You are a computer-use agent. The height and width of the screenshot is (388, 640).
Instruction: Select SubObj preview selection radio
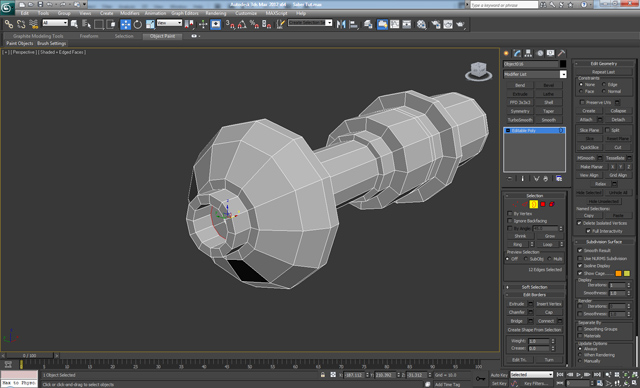tap(526, 259)
